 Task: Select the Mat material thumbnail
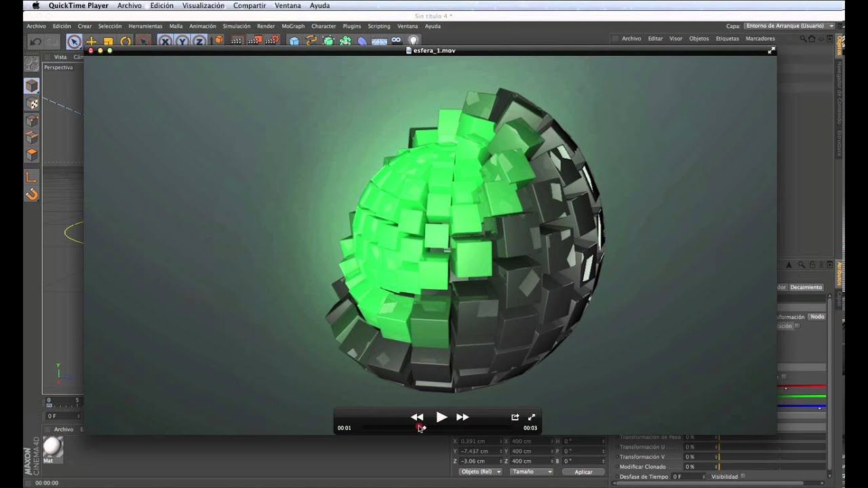point(52,447)
